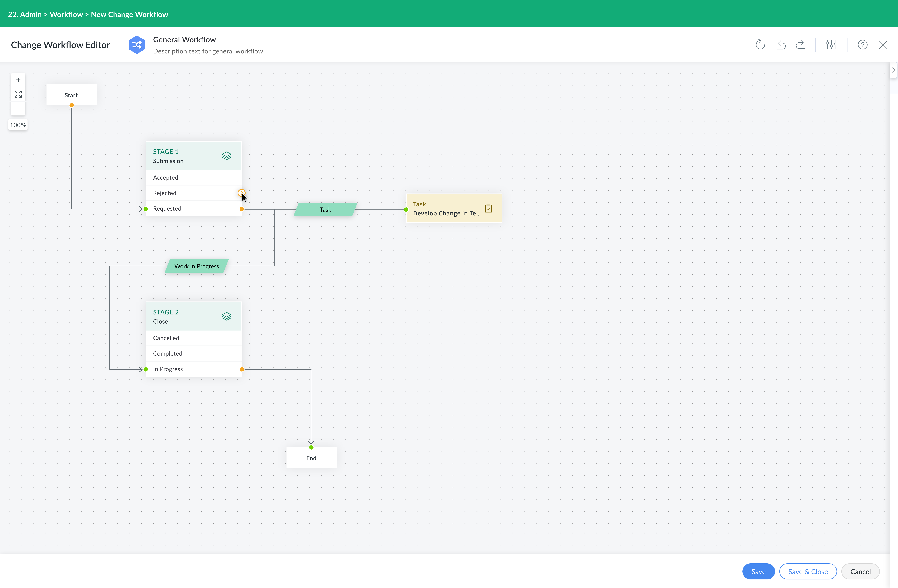Close the workflow editor with X
The image size is (898, 588).
883,45
